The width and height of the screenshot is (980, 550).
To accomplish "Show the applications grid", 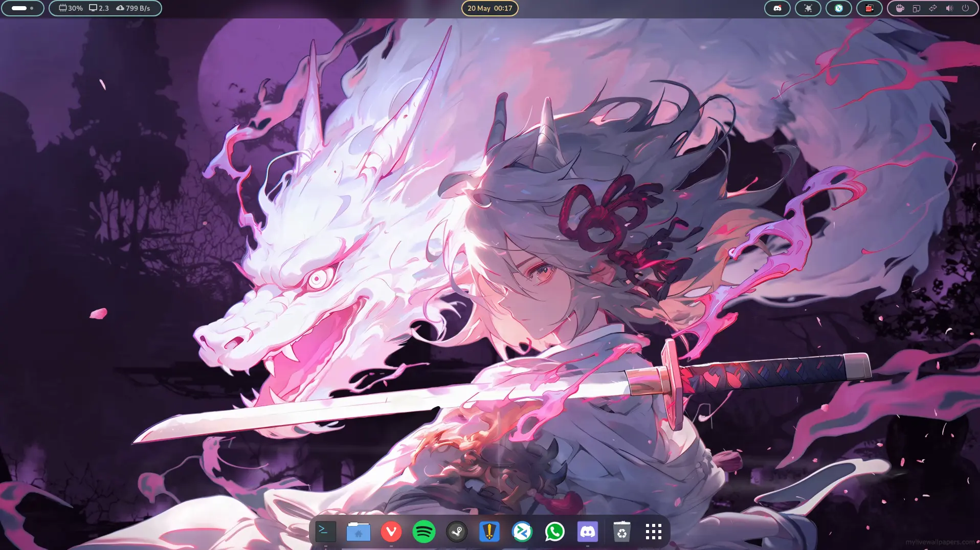I will 654,532.
